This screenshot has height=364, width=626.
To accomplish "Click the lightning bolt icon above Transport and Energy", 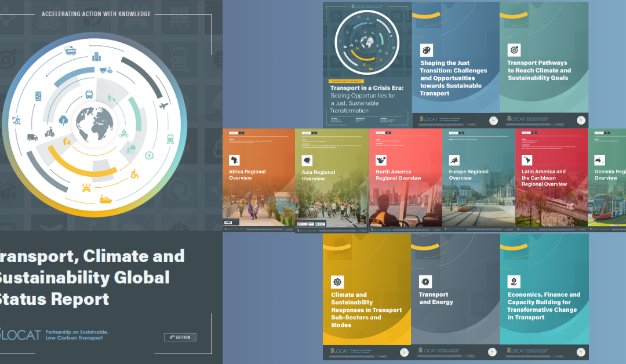I will coord(425,282).
